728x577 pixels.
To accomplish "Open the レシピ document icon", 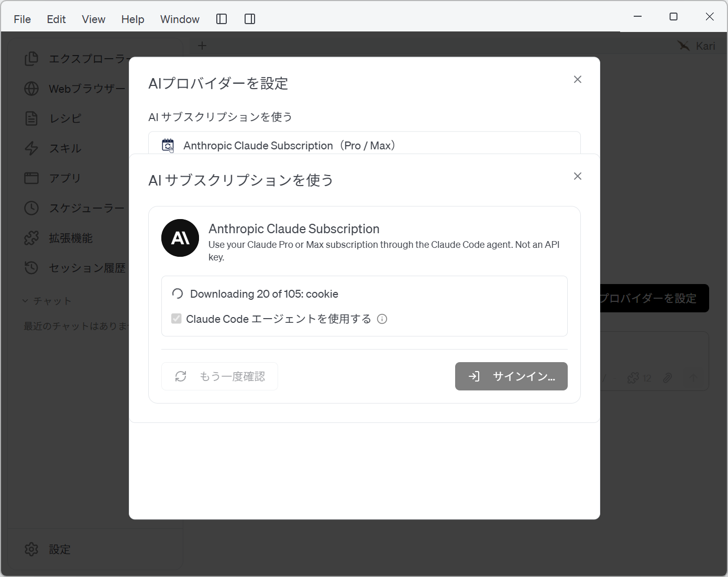I will (x=31, y=118).
